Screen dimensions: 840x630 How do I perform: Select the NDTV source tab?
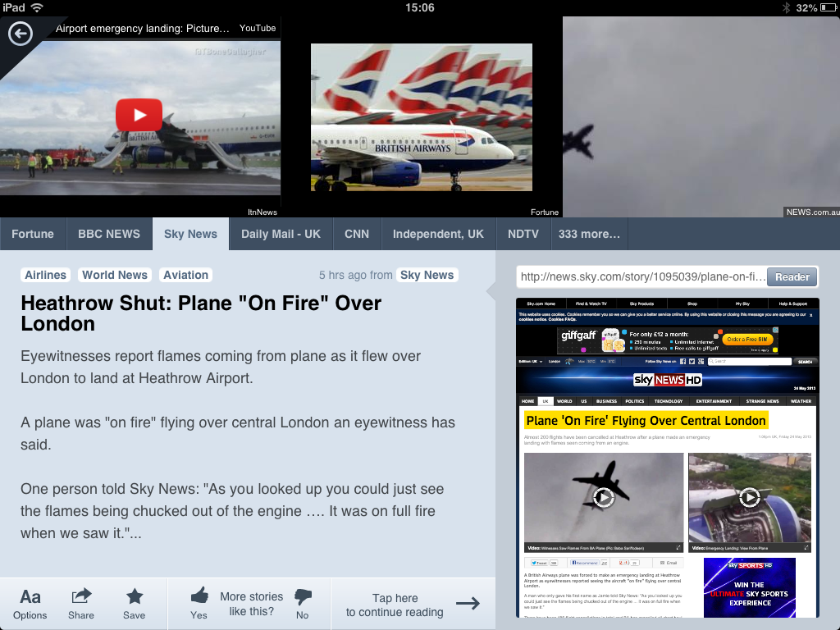523,234
